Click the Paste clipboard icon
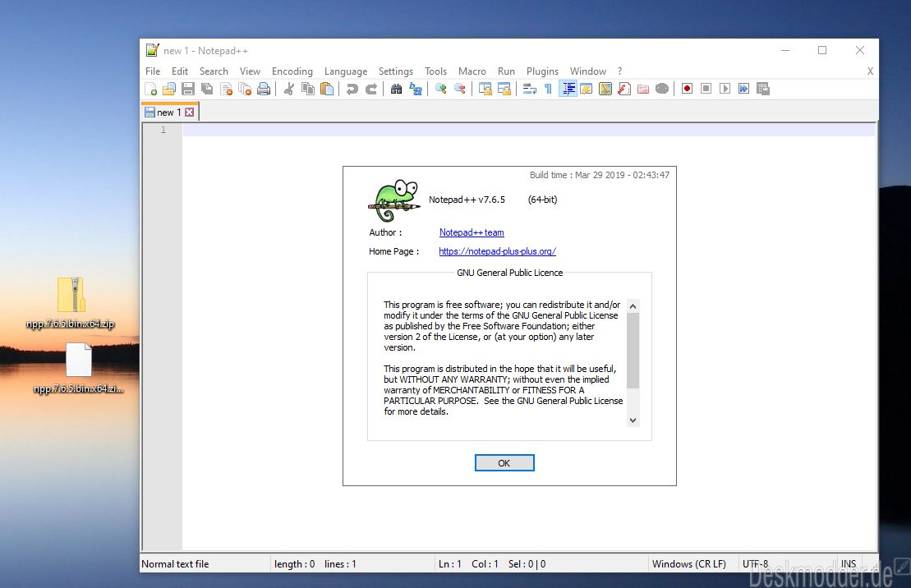Screen dimensions: 911x588 coord(327,89)
